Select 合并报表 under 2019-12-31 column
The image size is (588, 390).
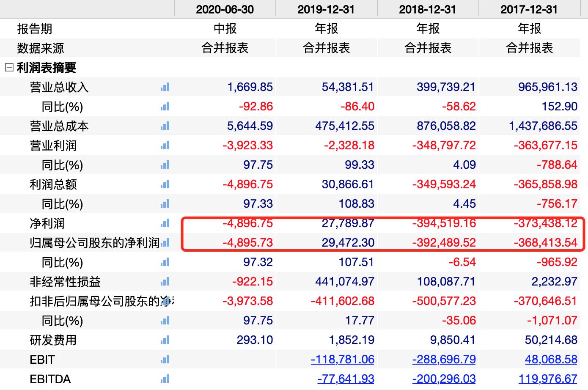click(327, 48)
